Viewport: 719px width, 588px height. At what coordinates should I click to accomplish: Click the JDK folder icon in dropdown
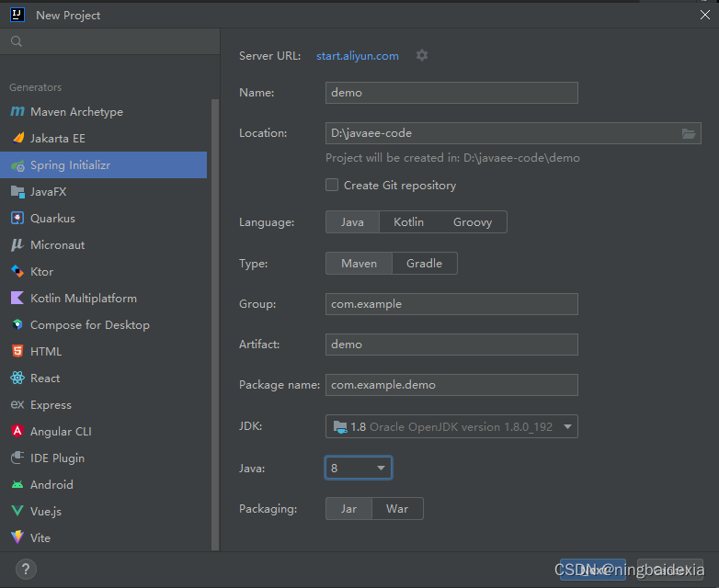[x=340, y=426]
